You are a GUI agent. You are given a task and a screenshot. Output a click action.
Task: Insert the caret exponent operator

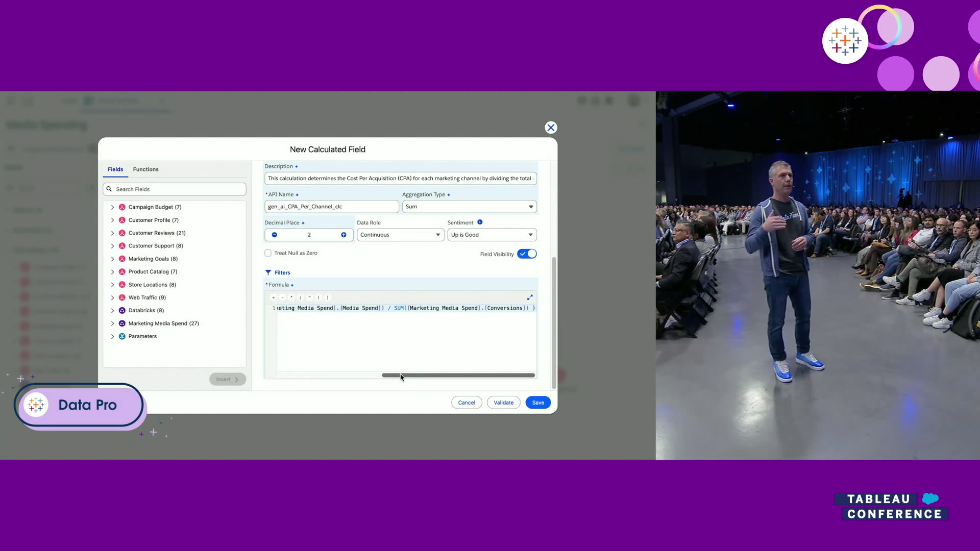point(309,297)
